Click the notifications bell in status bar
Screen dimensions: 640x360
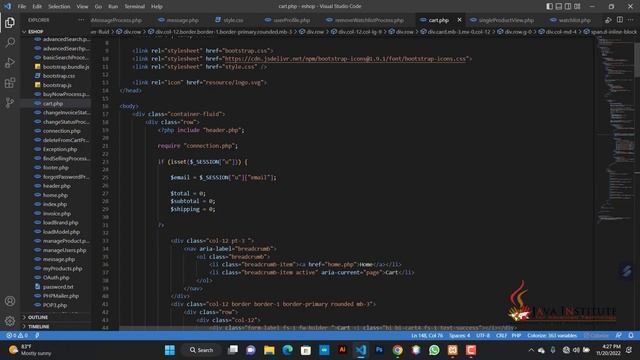(631, 336)
